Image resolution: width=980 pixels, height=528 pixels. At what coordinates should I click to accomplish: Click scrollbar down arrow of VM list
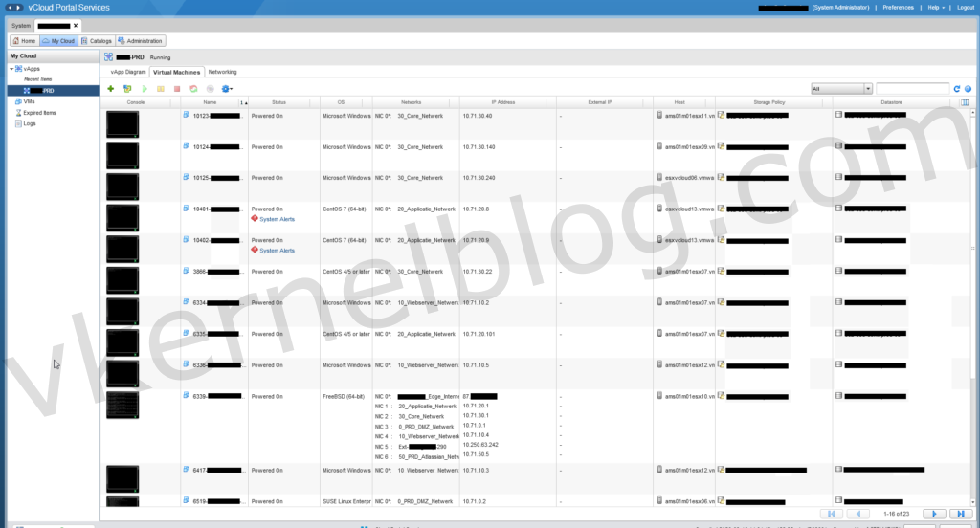pyautogui.click(x=972, y=502)
